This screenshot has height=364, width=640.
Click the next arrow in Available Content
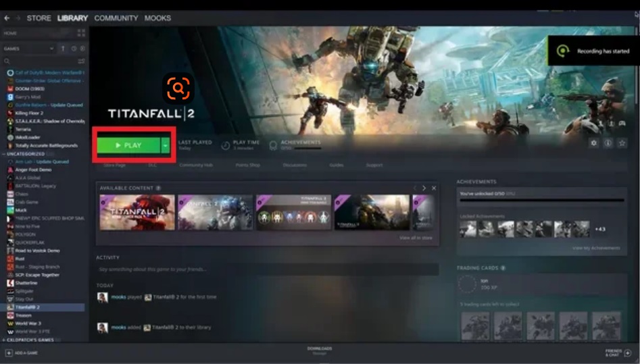pos(424,188)
